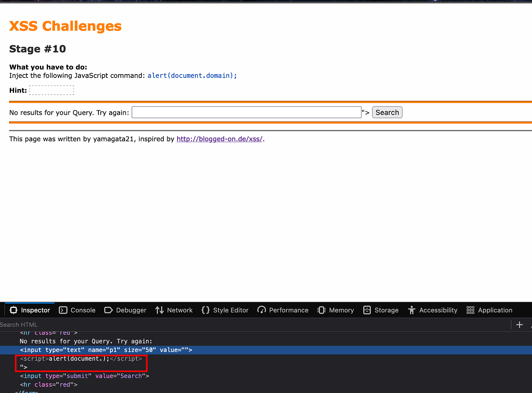Click the "This page was written by yamagata21" text
The image size is (532, 393).
71,139
